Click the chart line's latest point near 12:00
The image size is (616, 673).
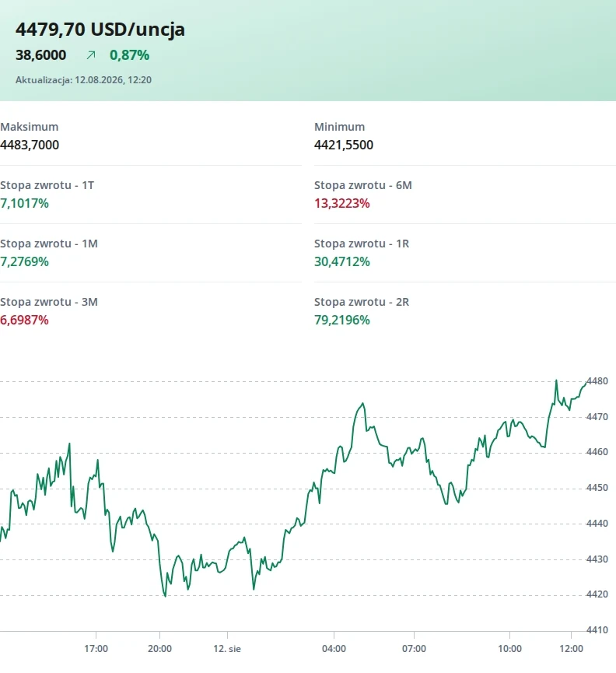click(x=586, y=382)
